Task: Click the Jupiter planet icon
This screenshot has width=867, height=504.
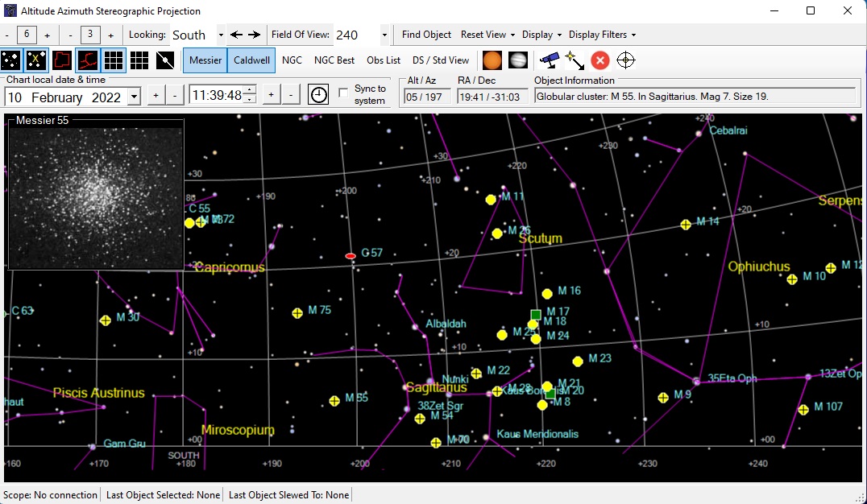Action: 518,60
